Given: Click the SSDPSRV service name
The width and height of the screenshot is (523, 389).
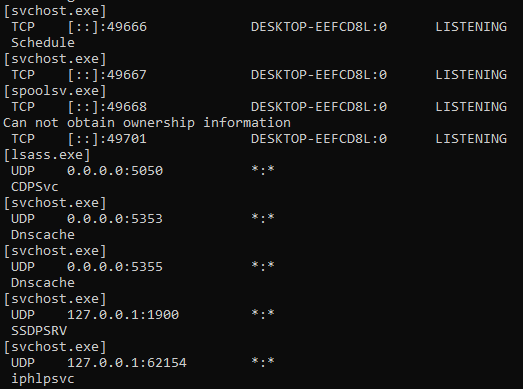Looking at the screenshot, I should point(39,331).
